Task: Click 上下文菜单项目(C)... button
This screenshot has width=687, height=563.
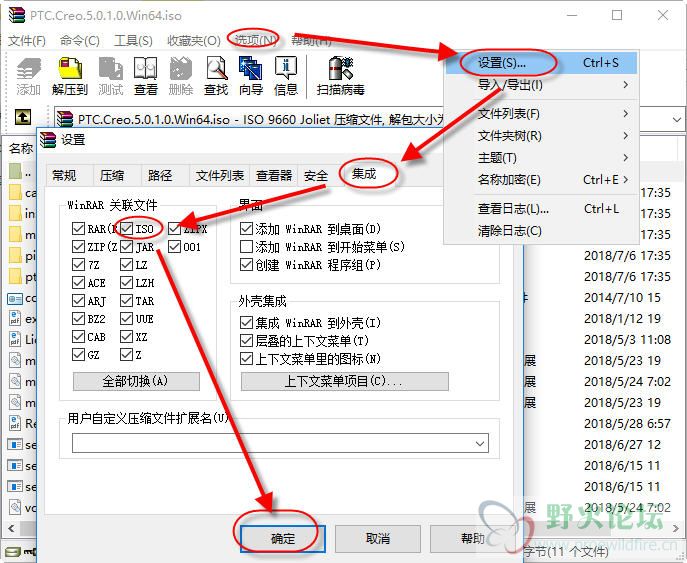Action: pyautogui.click(x=344, y=381)
